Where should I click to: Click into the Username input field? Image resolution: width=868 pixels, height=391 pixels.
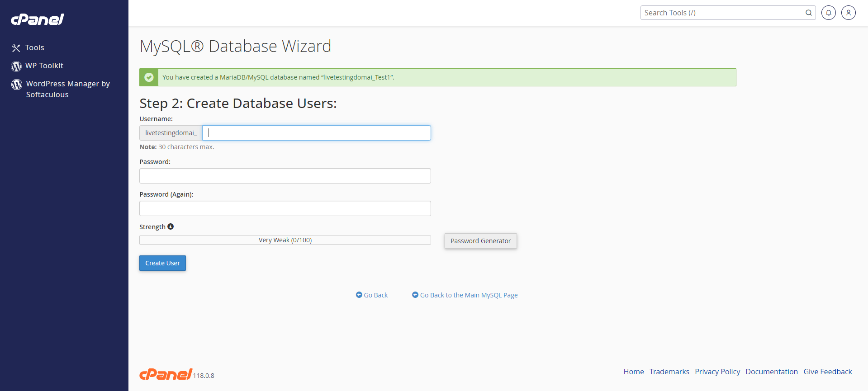[x=317, y=133]
